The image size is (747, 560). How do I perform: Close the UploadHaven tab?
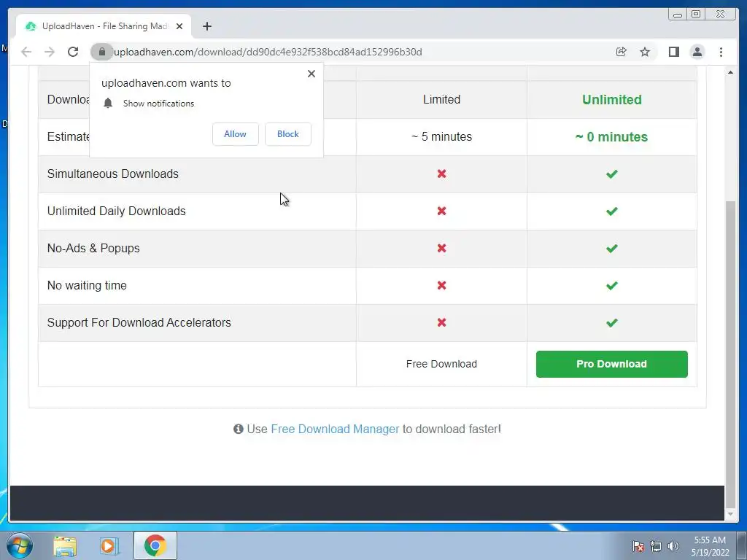179,26
